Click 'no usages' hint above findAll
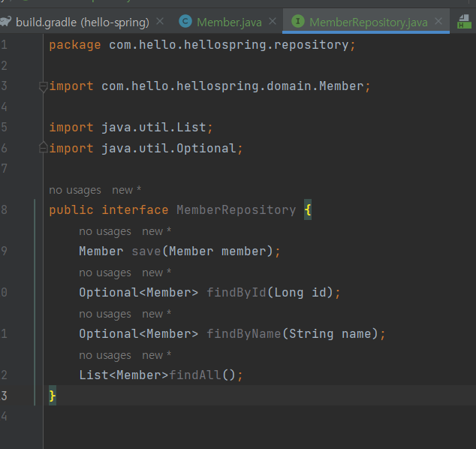The width and height of the screenshot is (476, 449). 104,355
